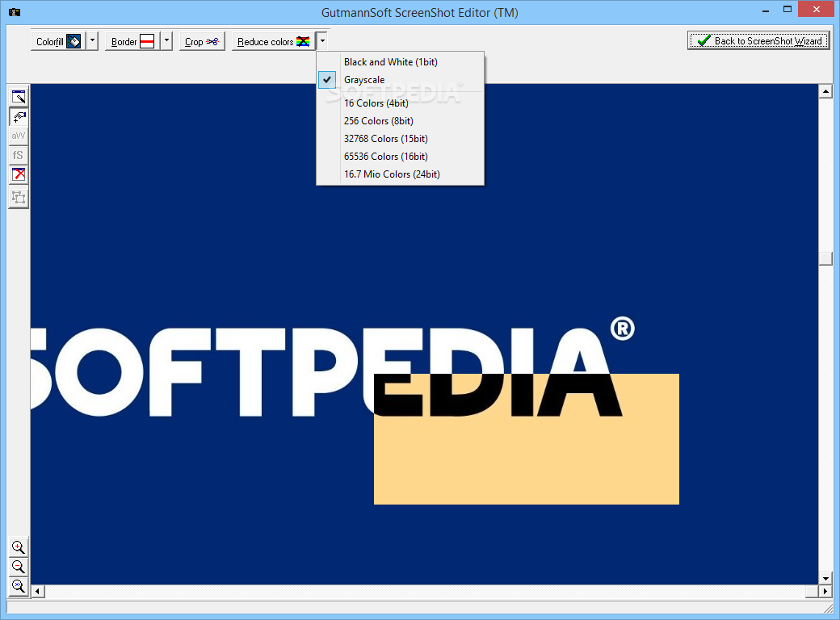
Task: Click vertical scrollbar up arrow
Action: click(x=825, y=91)
